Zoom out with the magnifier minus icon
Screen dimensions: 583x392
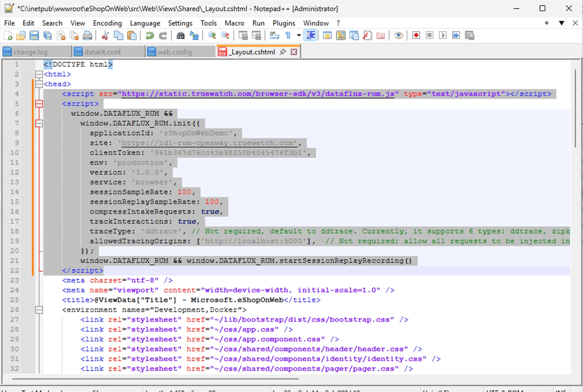pos(225,36)
